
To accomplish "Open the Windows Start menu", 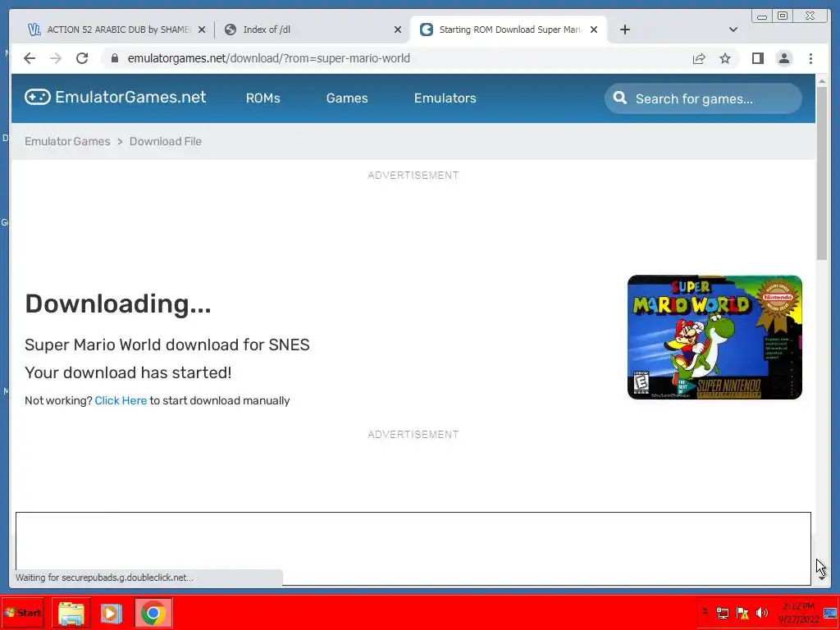I will 22,612.
